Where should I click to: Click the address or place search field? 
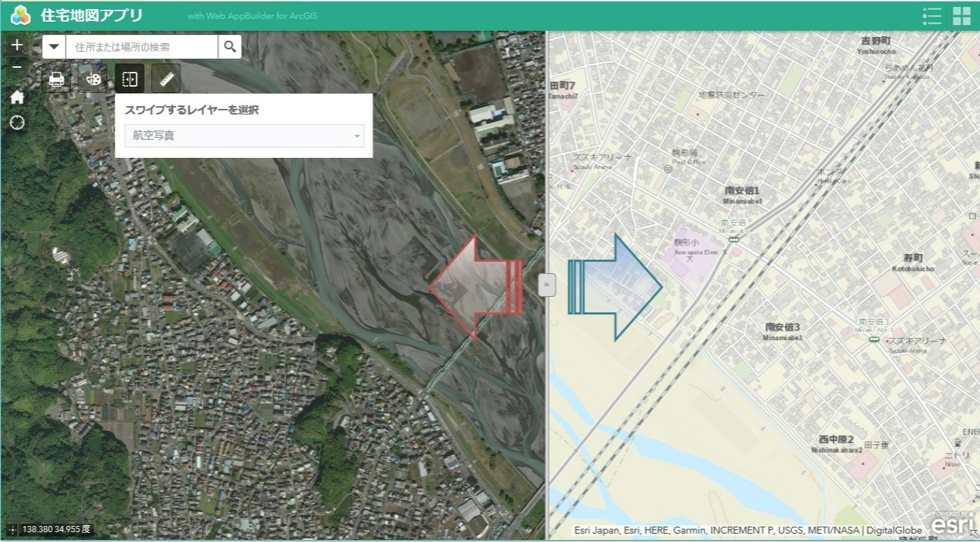(x=142, y=47)
